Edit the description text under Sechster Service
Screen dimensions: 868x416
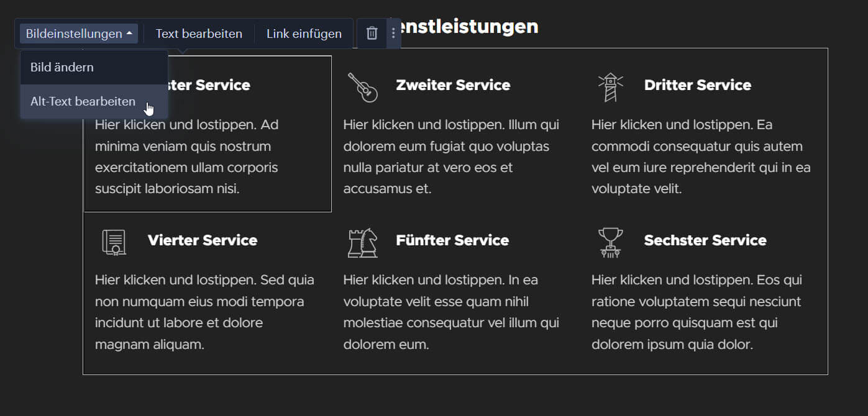(697, 312)
